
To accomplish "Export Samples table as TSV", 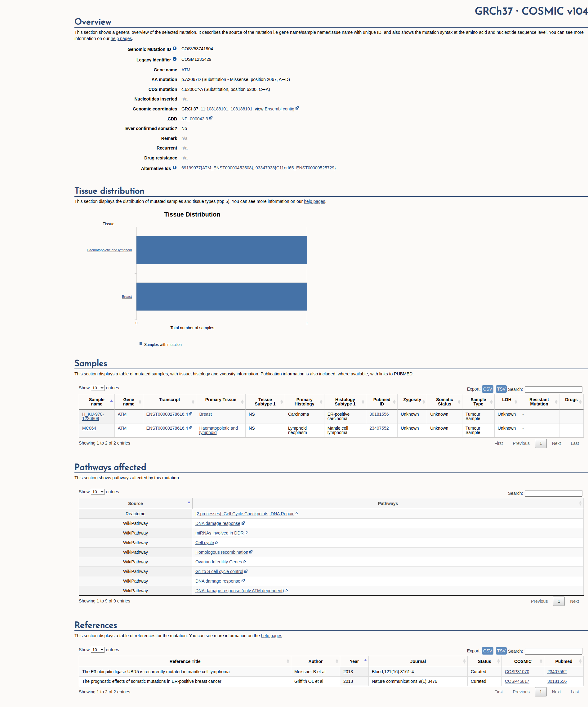I will [501, 389].
